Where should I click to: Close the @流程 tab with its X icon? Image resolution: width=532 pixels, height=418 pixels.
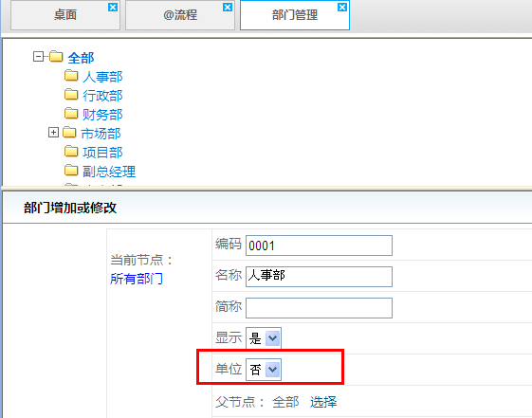[x=228, y=8]
